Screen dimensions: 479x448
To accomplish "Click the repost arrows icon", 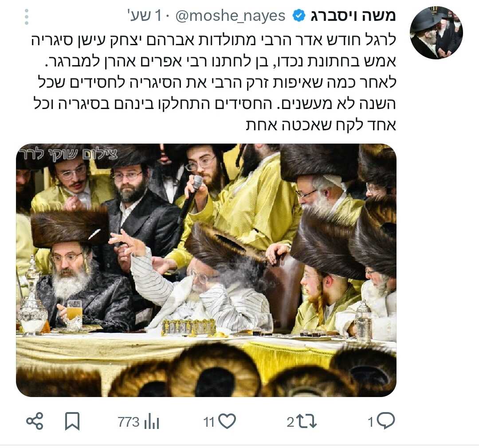I will [x=306, y=421].
